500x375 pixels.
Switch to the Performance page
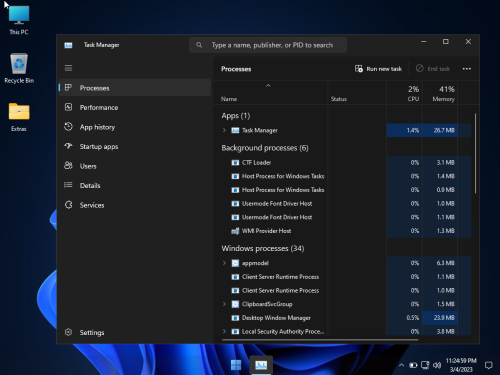(x=135, y=107)
